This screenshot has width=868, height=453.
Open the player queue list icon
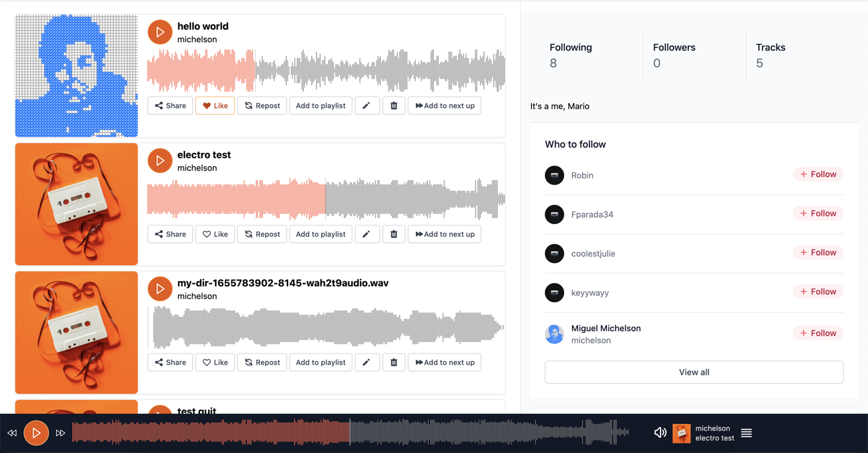[x=746, y=433]
